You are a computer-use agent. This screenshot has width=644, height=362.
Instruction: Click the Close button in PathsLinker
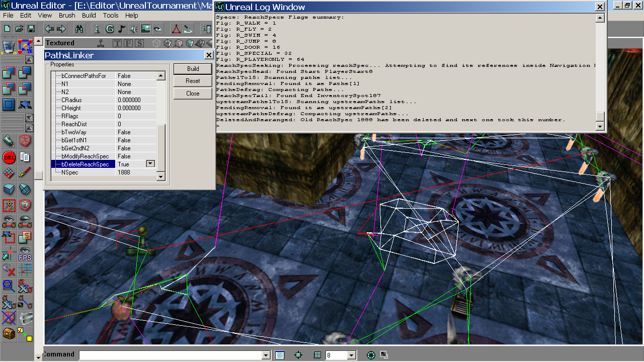(x=193, y=94)
